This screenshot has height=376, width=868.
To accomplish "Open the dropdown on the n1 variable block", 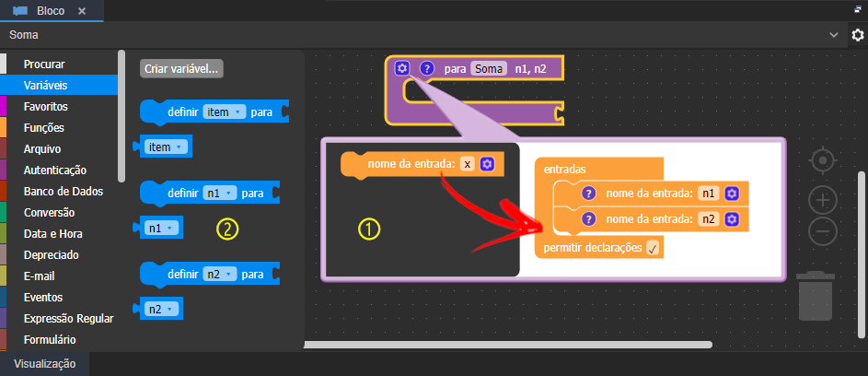I will (x=161, y=228).
